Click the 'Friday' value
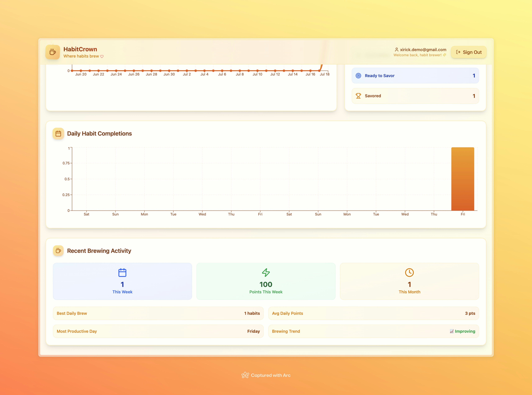The image size is (532, 395). click(x=253, y=331)
